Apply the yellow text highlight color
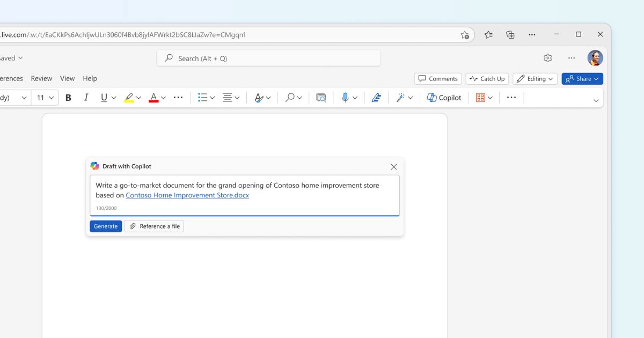Viewport: 644px width, 338px height. 129,98
